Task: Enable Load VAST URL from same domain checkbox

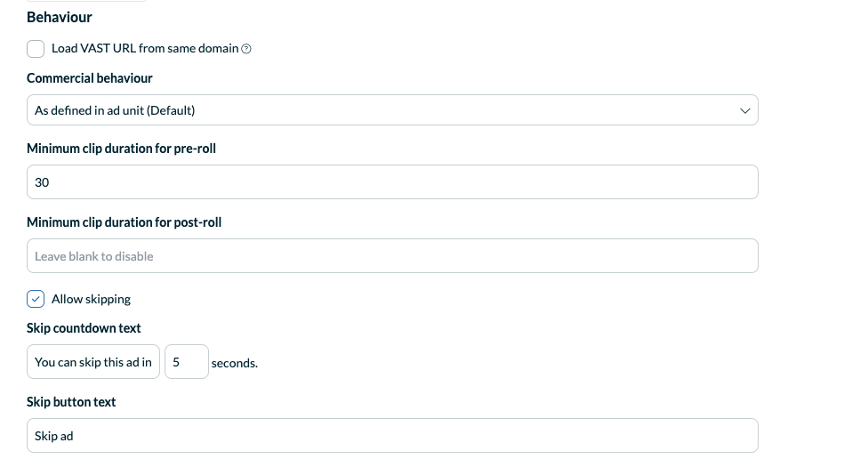Action: click(36, 49)
